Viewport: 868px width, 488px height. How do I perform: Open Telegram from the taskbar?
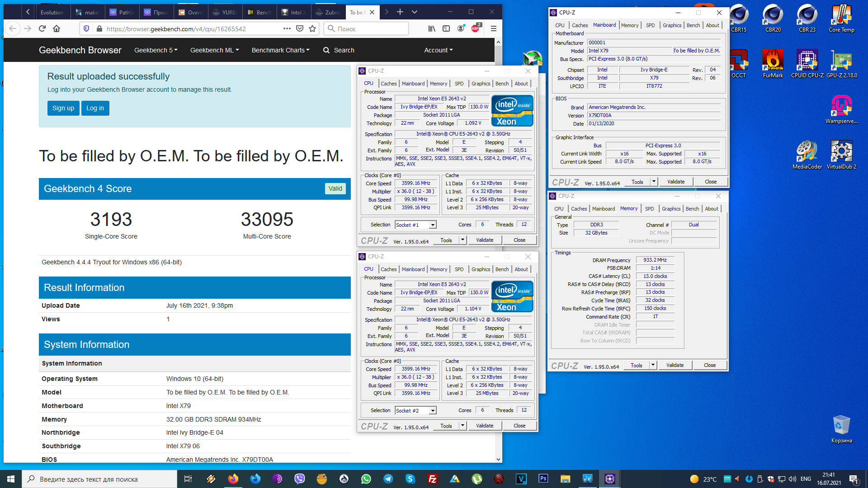click(x=388, y=479)
